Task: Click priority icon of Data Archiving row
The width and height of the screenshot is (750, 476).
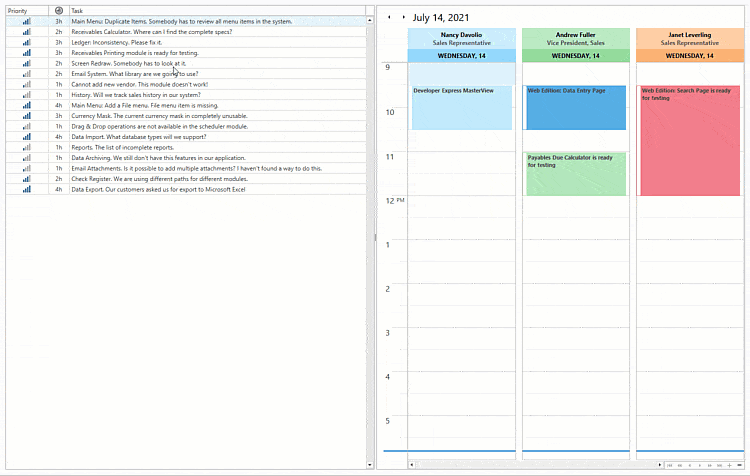Action: 27,158
